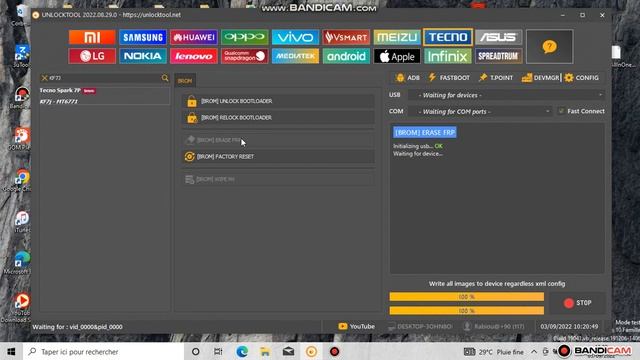640x360 pixels.
Task: Open the Lenovo brand section
Action: 194,56
